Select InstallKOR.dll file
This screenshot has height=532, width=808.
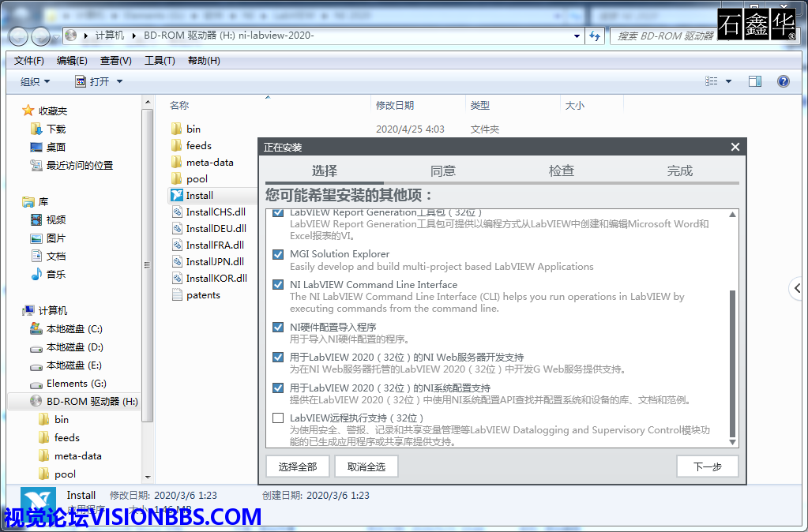tap(216, 278)
